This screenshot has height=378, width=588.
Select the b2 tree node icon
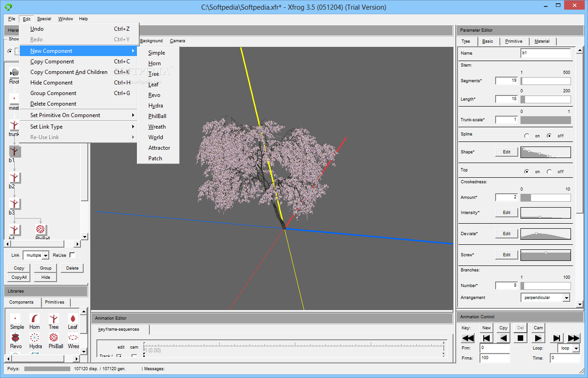pyautogui.click(x=14, y=178)
